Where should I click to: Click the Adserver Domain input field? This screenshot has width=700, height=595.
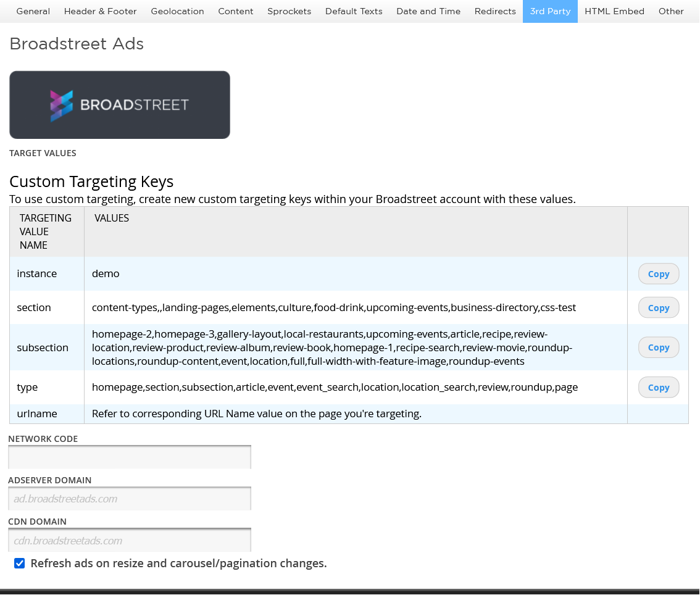130,499
